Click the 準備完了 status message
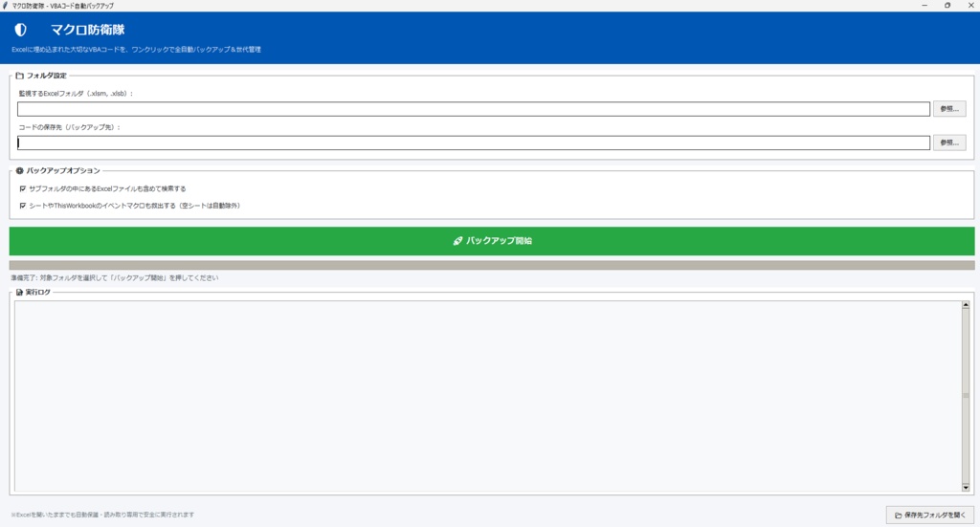980x527 pixels. (115, 278)
